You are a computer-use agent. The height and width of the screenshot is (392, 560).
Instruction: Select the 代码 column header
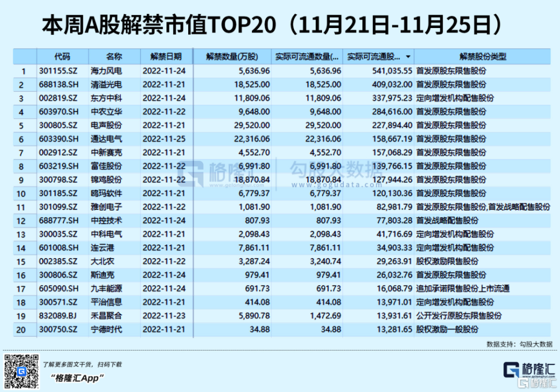pos(63,57)
